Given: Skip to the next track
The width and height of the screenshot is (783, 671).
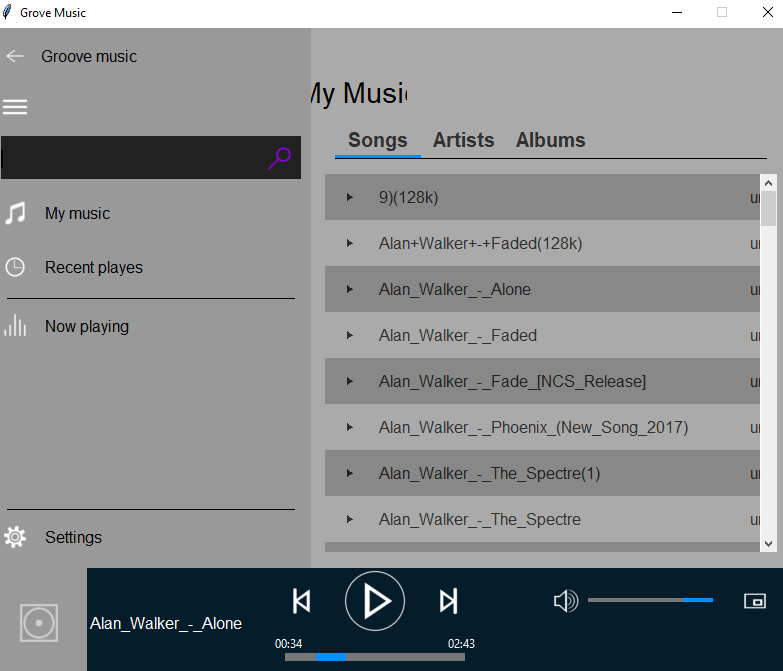Looking at the screenshot, I should (x=448, y=601).
